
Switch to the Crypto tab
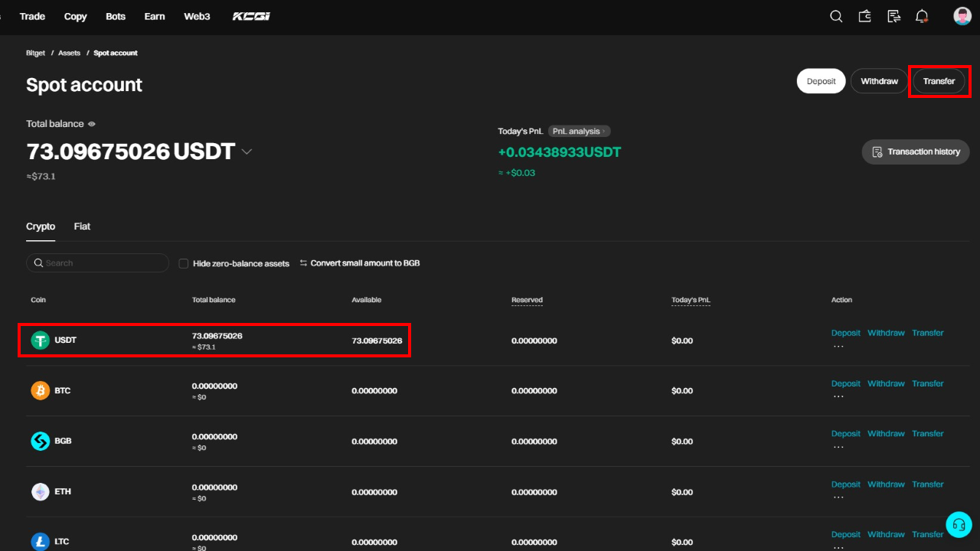[41, 227]
